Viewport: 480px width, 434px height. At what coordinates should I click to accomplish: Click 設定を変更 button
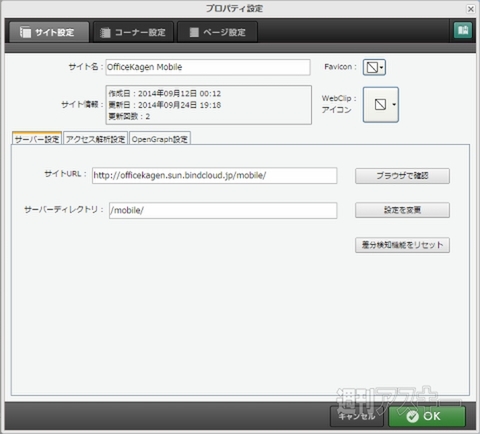[x=402, y=210]
